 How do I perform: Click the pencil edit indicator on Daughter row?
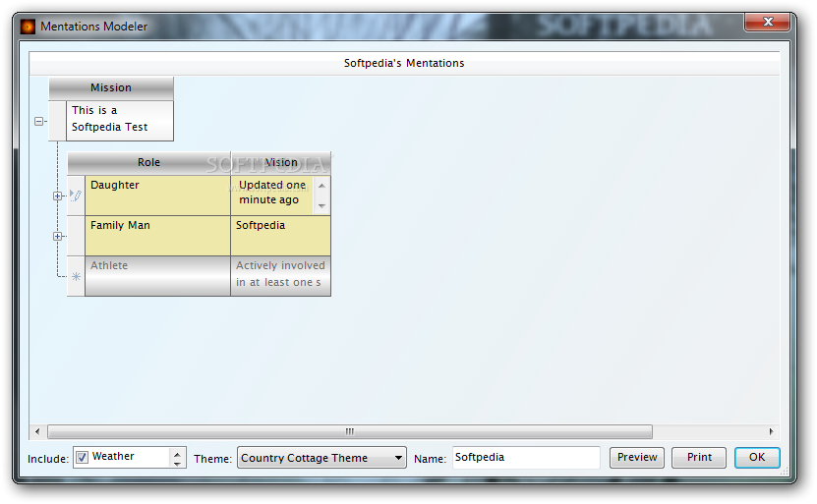76,196
